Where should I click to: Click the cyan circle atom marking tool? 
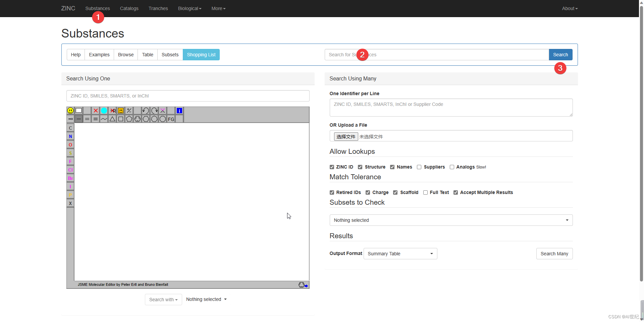[x=104, y=111]
